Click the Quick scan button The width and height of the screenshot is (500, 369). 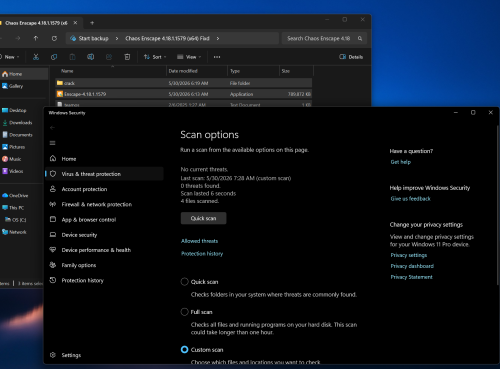click(x=203, y=218)
